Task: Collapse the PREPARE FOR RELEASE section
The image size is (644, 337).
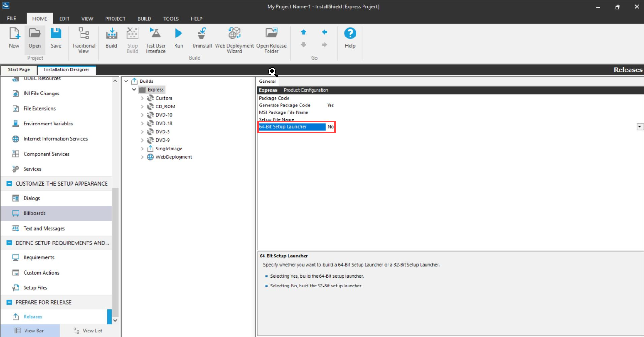Action: click(9, 302)
